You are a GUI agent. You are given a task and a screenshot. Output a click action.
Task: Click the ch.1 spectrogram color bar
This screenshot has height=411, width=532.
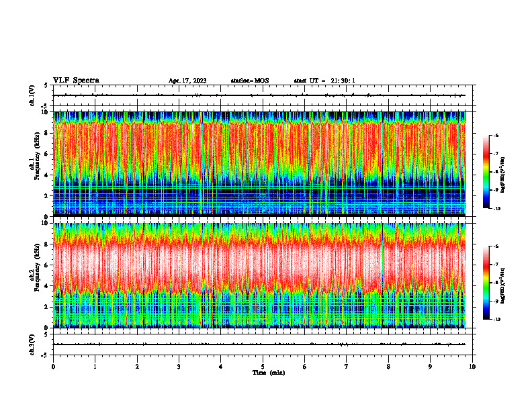(x=486, y=172)
